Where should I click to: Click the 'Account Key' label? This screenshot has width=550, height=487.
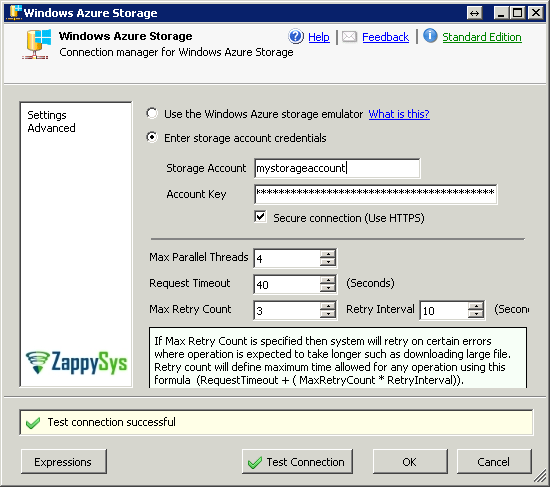(x=196, y=194)
